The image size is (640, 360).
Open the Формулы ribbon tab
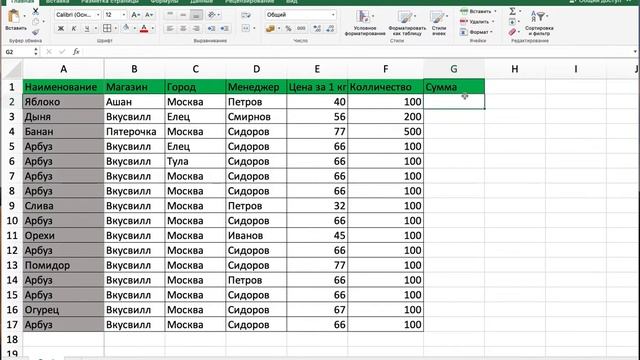pyautogui.click(x=164, y=2)
